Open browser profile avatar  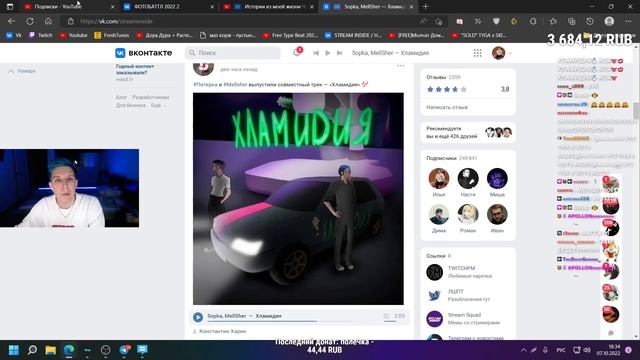click(609, 21)
